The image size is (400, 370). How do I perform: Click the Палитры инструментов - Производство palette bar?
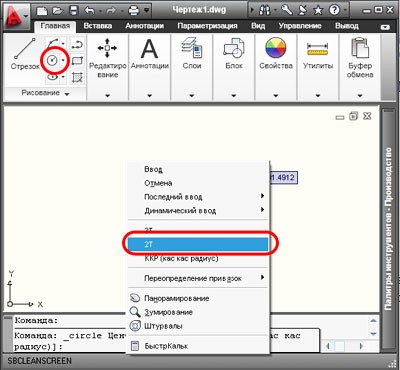[x=389, y=229]
